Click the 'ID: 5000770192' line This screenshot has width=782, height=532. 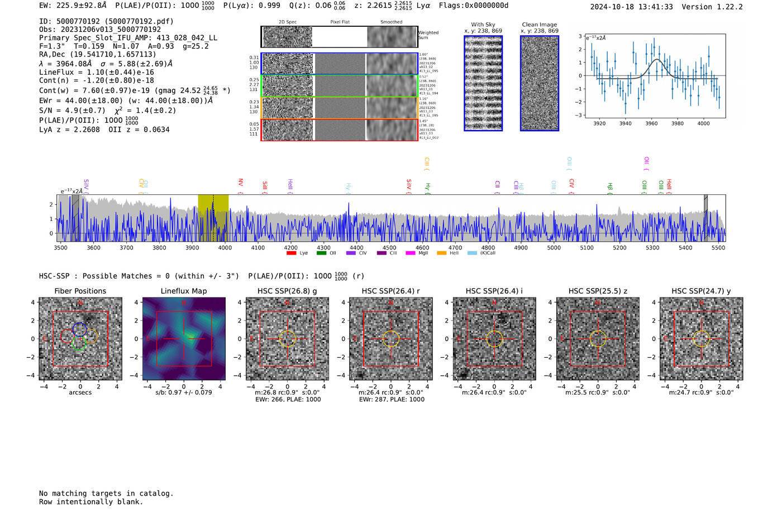coord(106,21)
